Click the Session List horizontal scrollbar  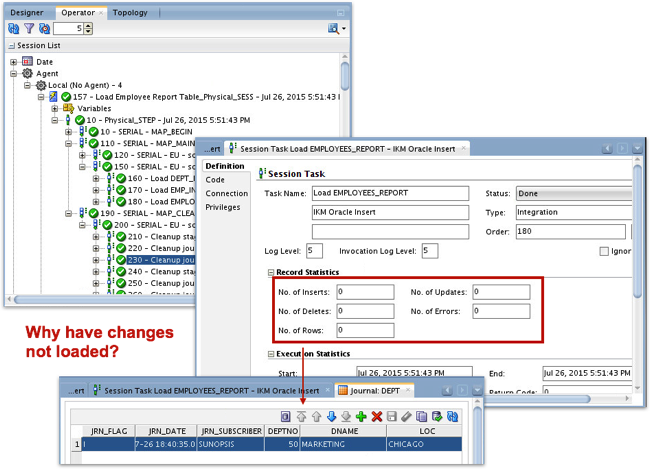pos(104,299)
